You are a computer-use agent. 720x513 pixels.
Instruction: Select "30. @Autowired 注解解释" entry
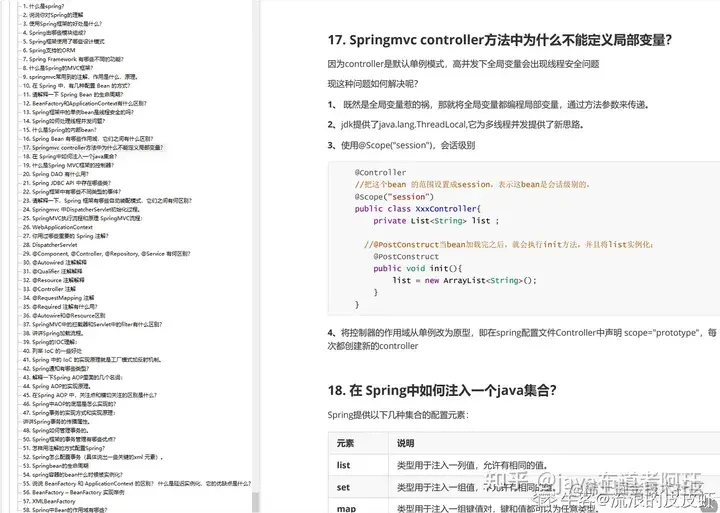[55, 262]
